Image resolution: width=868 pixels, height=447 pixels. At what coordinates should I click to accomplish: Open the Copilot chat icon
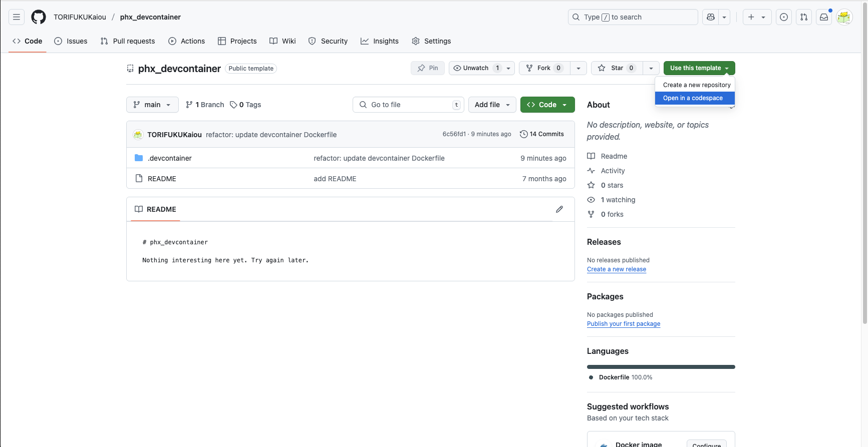[x=710, y=17]
